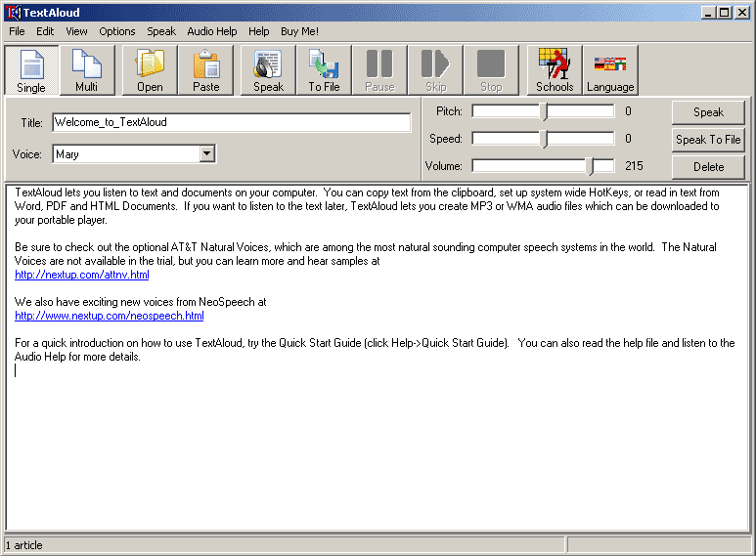Minimize the TextAloud window
This screenshot has height=556, width=756.
pos(708,13)
